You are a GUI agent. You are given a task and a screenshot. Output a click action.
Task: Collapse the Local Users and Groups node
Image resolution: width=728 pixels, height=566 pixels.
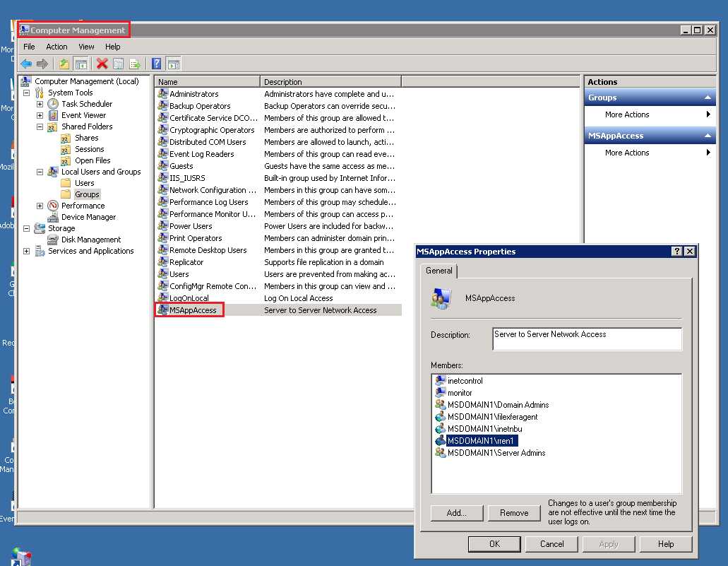pos(40,172)
